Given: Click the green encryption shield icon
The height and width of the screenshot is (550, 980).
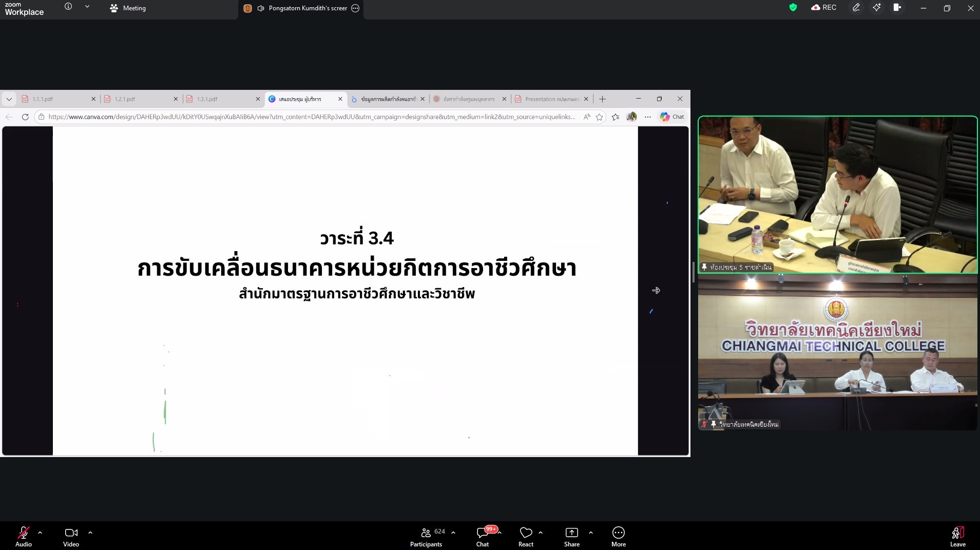Looking at the screenshot, I should (x=793, y=8).
